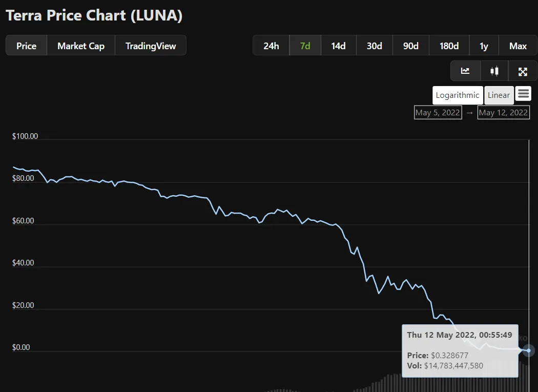The width and height of the screenshot is (538, 392).
Task: Open the fullscreen chart expand icon
Action: (x=523, y=71)
